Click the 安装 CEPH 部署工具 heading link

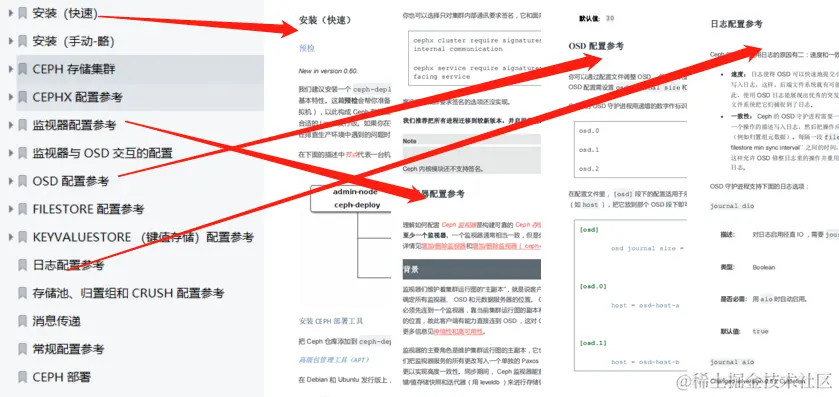coord(331,321)
